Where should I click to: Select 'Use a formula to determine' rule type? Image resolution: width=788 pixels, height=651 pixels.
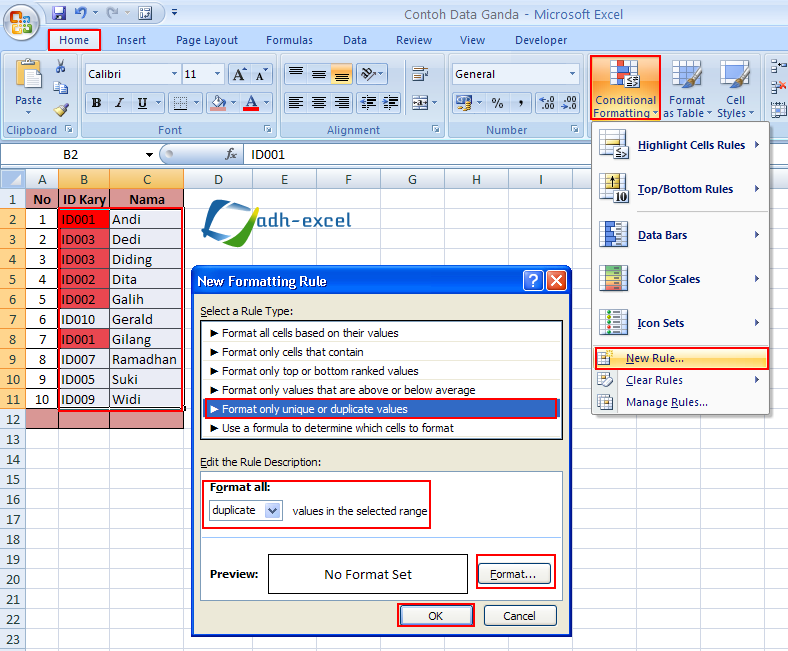(381, 428)
